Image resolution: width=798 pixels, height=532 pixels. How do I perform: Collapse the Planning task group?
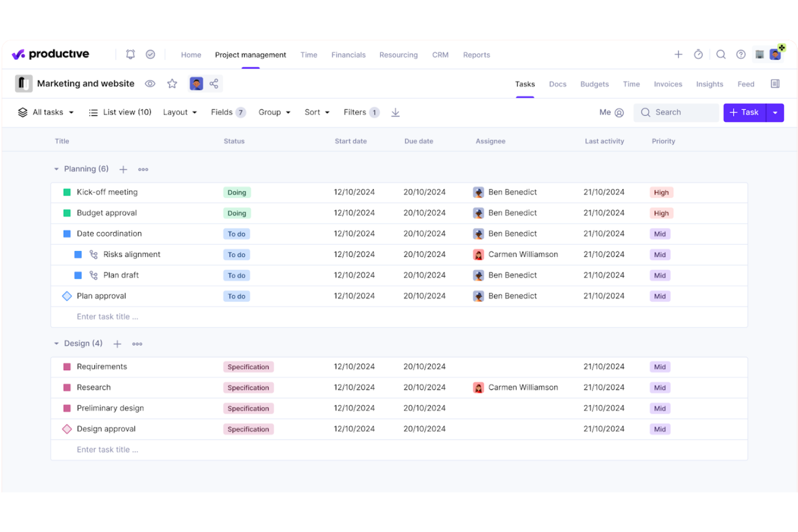56,169
